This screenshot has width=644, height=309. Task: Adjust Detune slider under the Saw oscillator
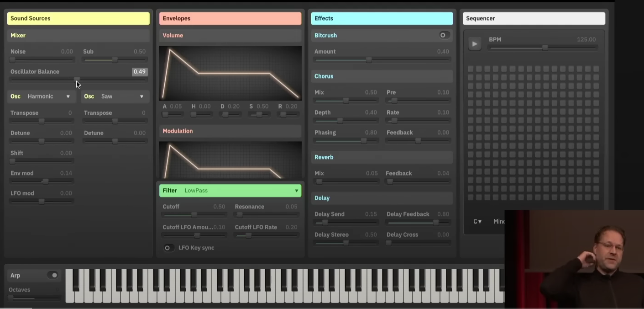pyautogui.click(x=115, y=141)
